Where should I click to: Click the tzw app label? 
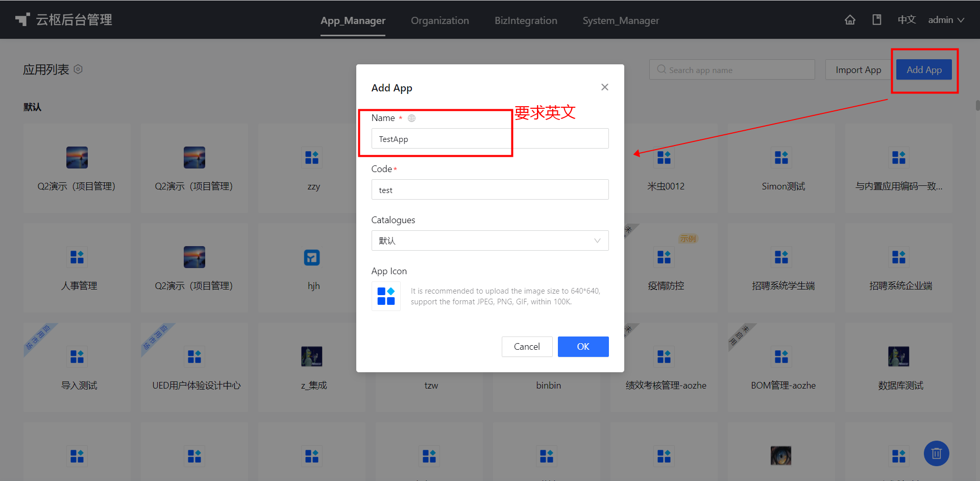tap(431, 386)
